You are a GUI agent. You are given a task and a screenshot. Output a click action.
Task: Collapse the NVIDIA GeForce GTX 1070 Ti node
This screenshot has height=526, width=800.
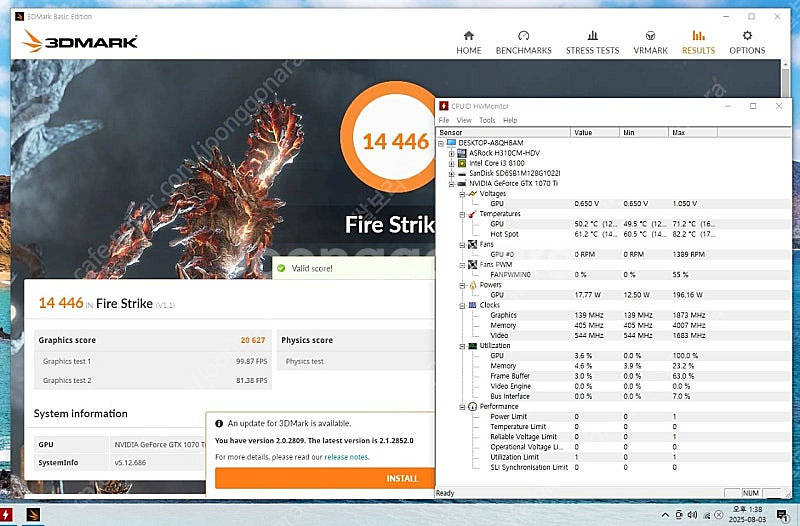pyautogui.click(x=451, y=184)
